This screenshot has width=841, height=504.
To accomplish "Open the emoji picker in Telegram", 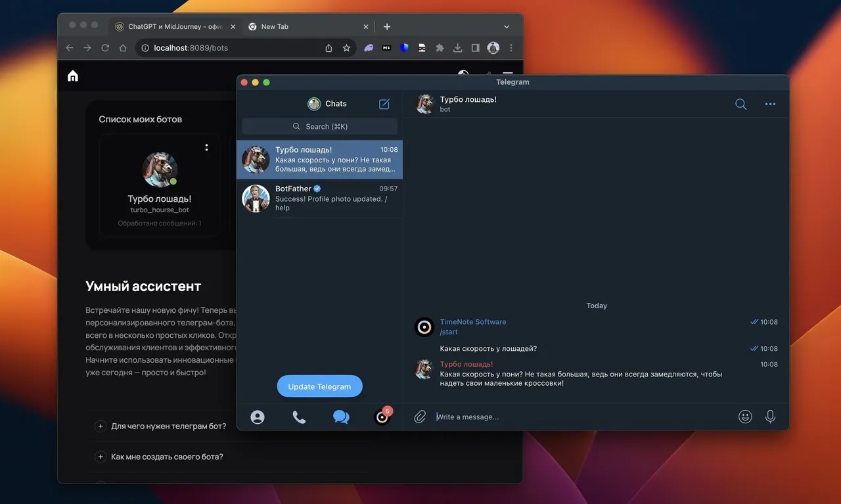I will click(x=745, y=417).
